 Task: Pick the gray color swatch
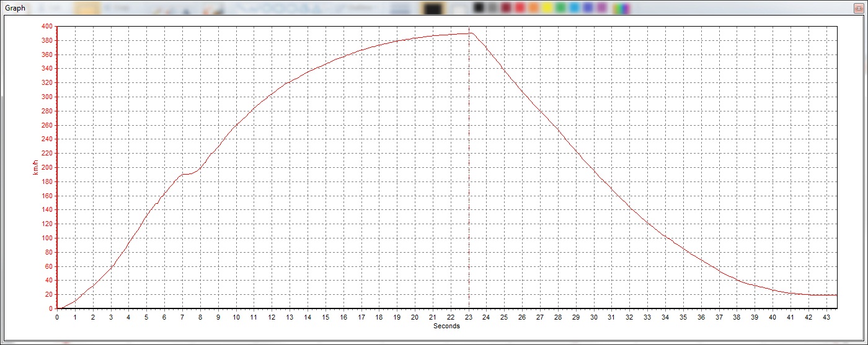[x=492, y=8]
